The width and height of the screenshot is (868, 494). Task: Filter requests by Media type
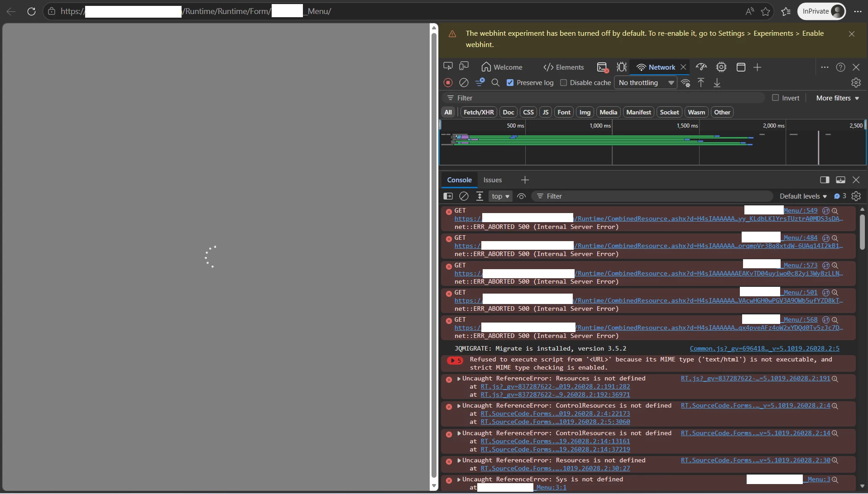609,112
